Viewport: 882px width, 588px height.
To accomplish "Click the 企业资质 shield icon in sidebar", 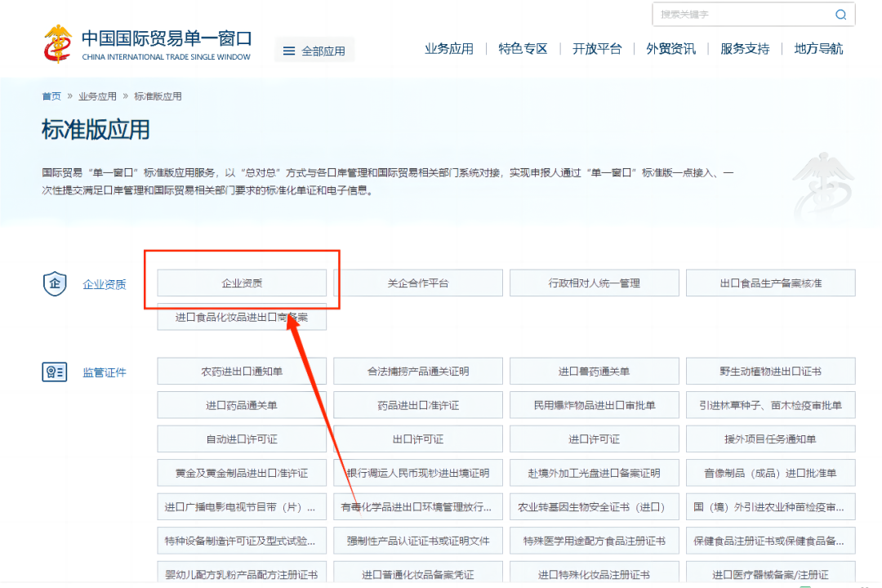I will click(x=55, y=284).
